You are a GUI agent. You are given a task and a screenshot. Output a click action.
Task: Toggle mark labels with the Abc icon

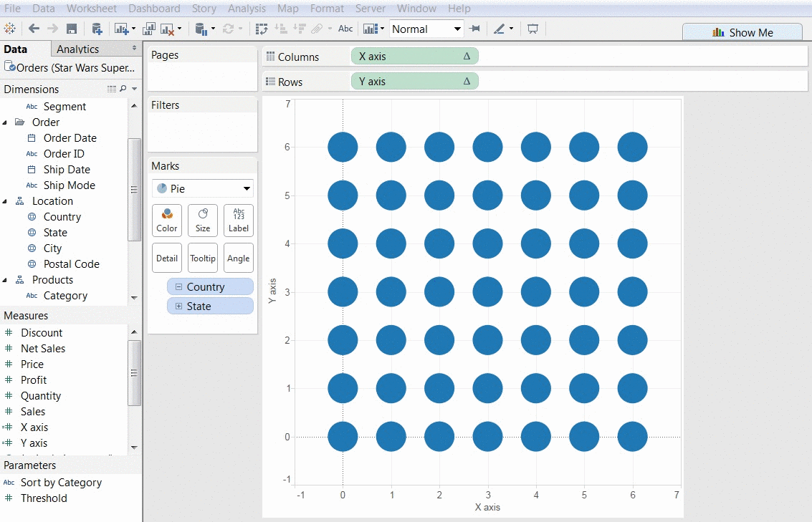tap(345, 29)
